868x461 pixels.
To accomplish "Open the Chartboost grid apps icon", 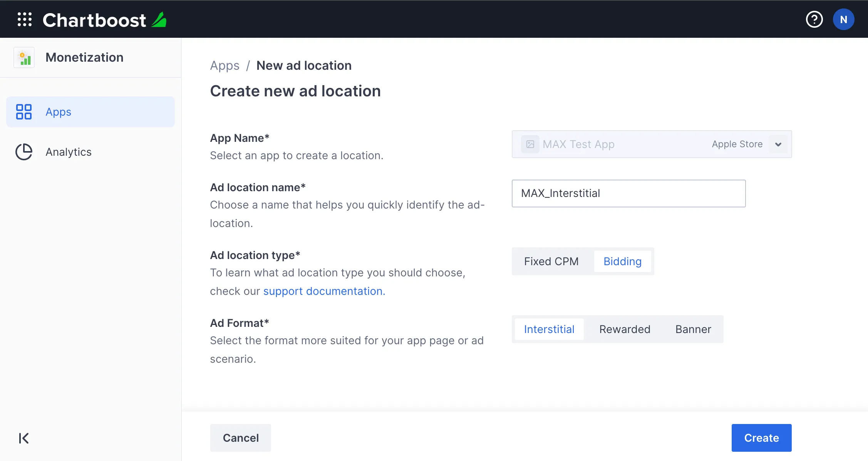I will click(x=24, y=19).
